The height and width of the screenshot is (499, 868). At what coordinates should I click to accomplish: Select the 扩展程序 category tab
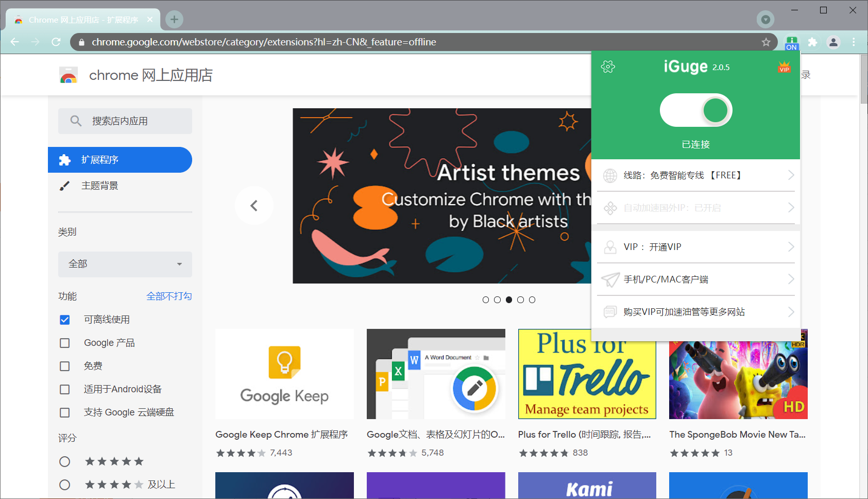(120, 160)
